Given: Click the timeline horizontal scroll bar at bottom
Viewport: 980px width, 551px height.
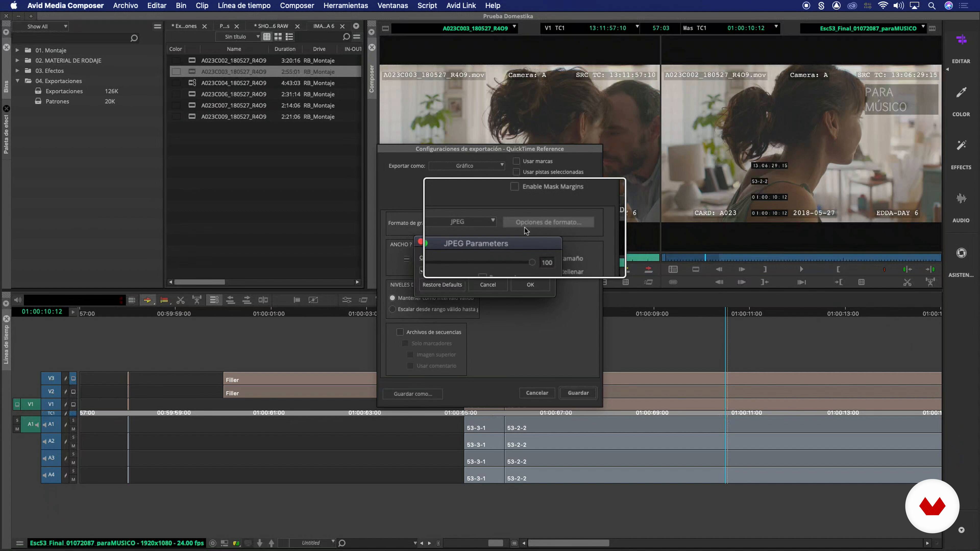Looking at the screenshot, I should click(x=568, y=543).
